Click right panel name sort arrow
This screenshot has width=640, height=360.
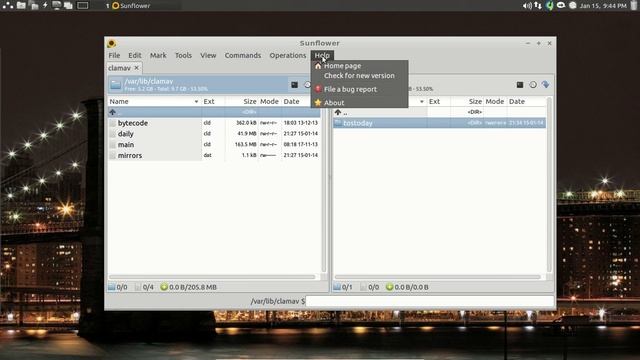[422, 102]
